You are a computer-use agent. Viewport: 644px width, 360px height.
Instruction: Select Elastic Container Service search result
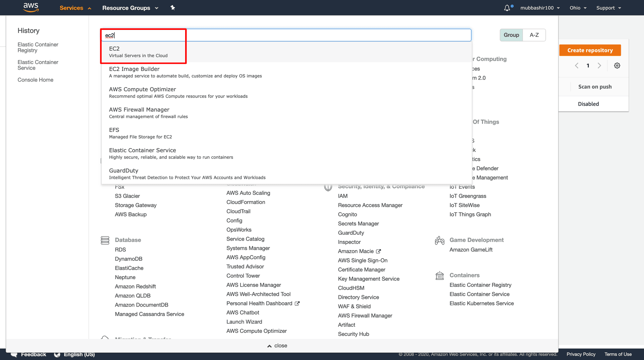point(286,153)
